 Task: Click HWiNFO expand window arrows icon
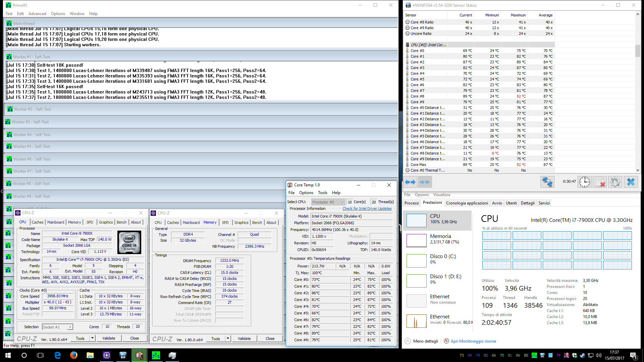coord(410,182)
